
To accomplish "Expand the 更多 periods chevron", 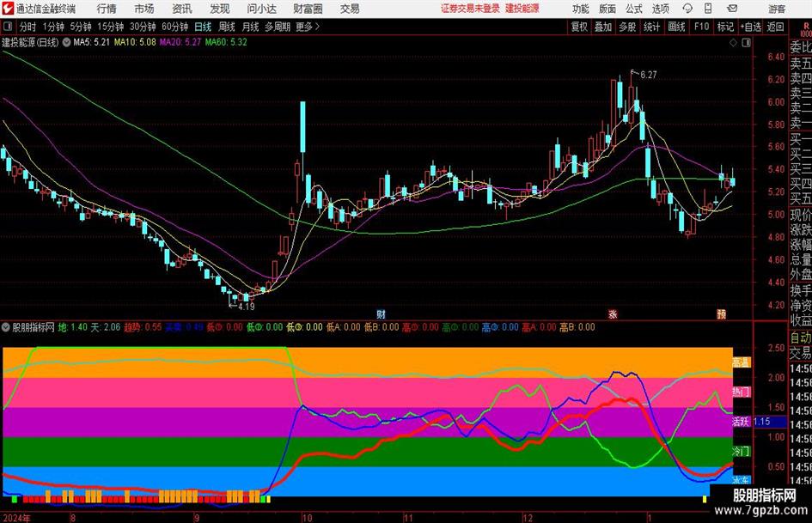I will pyautogui.click(x=317, y=27).
